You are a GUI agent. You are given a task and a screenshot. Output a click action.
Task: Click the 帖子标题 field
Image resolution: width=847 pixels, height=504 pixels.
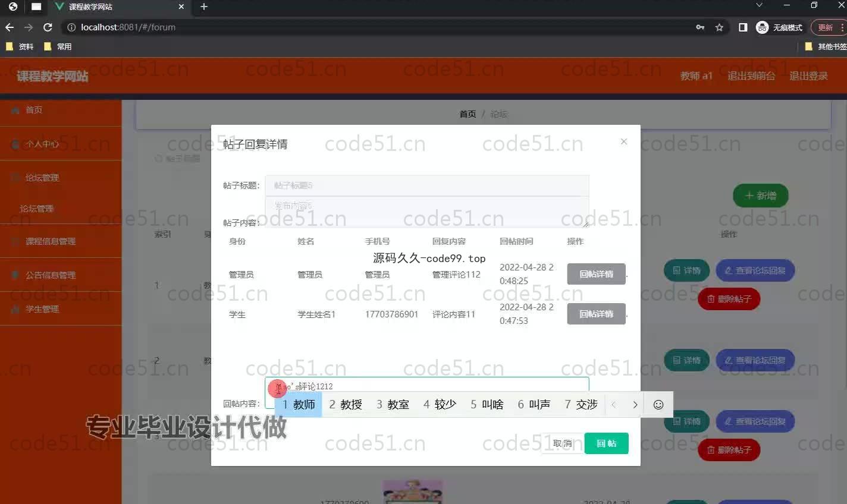click(426, 185)
